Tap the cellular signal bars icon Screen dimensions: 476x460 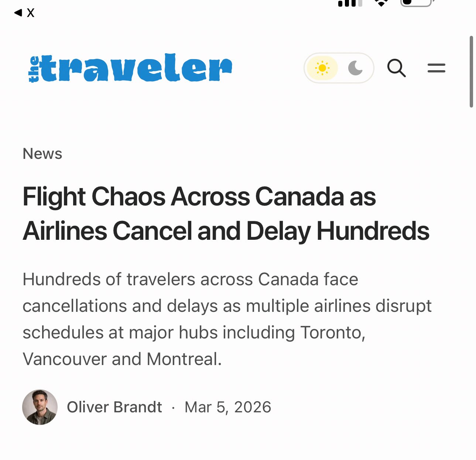(x=349, y=4)
